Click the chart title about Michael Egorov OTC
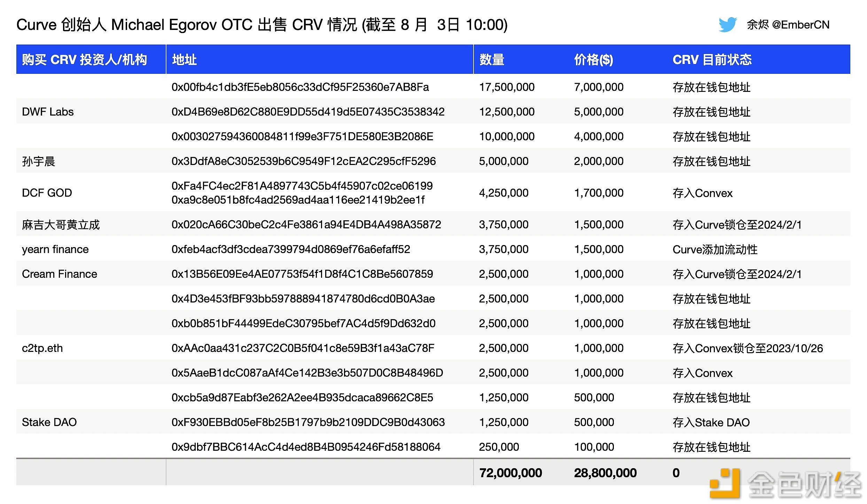Screen dimensions: 867x504 [262, 25]
